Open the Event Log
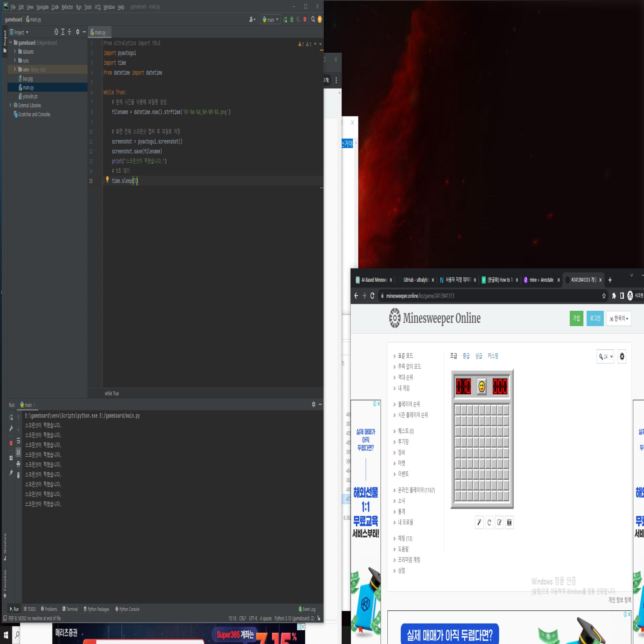The height and width of the screenshot is (644, 644). pos(307,609)
